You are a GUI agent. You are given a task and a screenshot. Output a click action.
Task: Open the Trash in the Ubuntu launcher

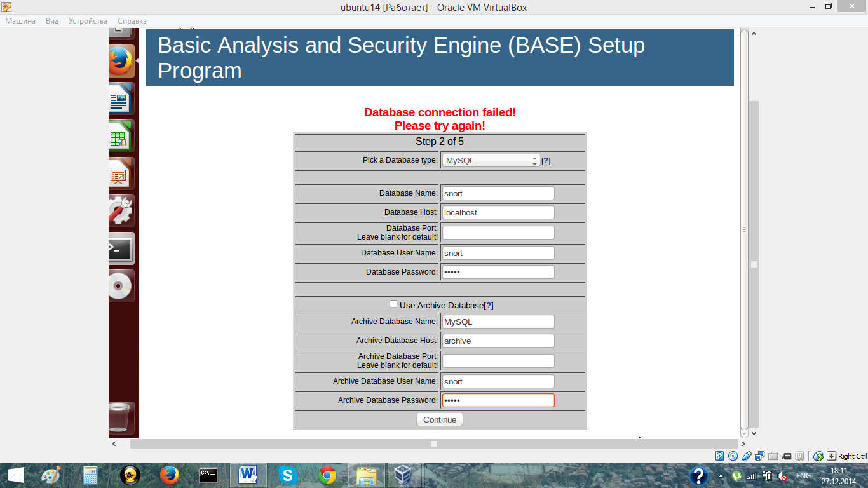click(x=121, y=417)
